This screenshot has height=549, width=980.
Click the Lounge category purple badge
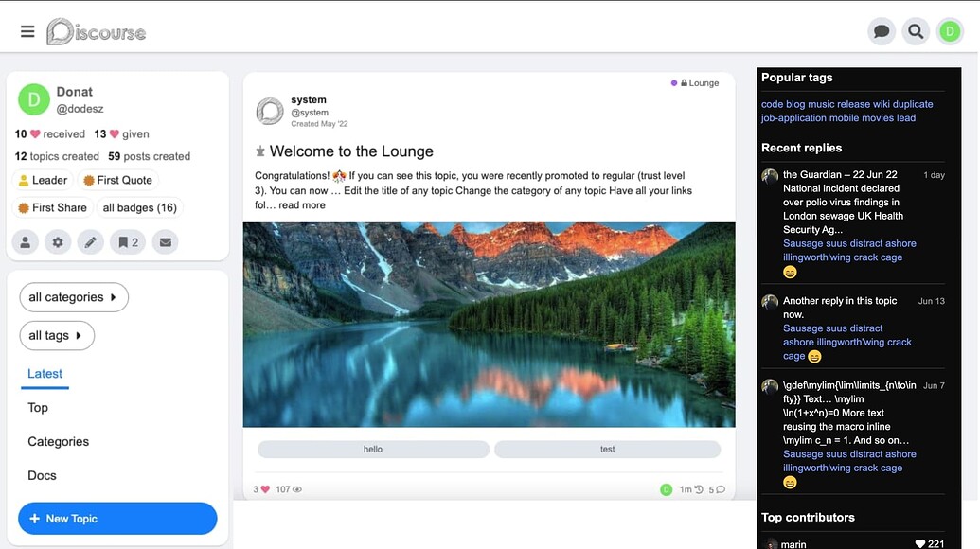696,83
